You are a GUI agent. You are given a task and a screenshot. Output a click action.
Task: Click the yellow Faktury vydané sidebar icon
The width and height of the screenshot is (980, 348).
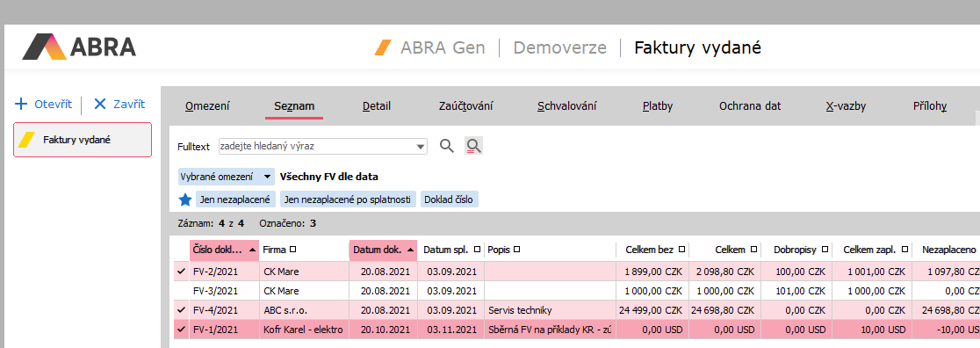coord(27,140)
